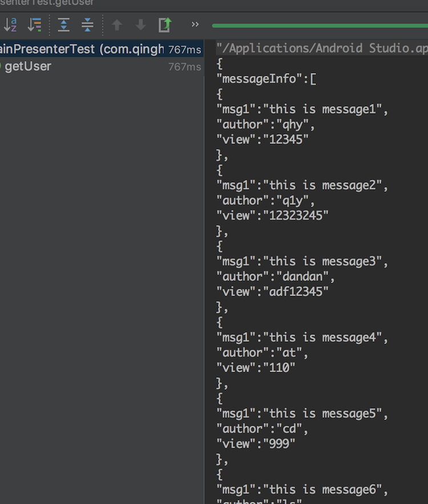
Task: Expand all test nodes icon
Action: point(63,25)
